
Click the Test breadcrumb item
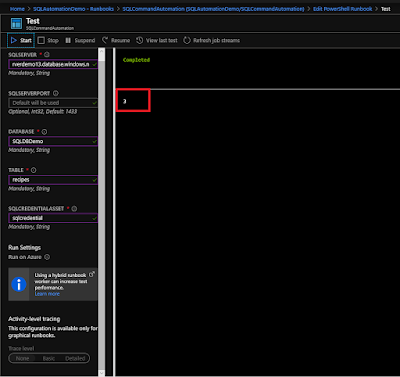point(386,9)
